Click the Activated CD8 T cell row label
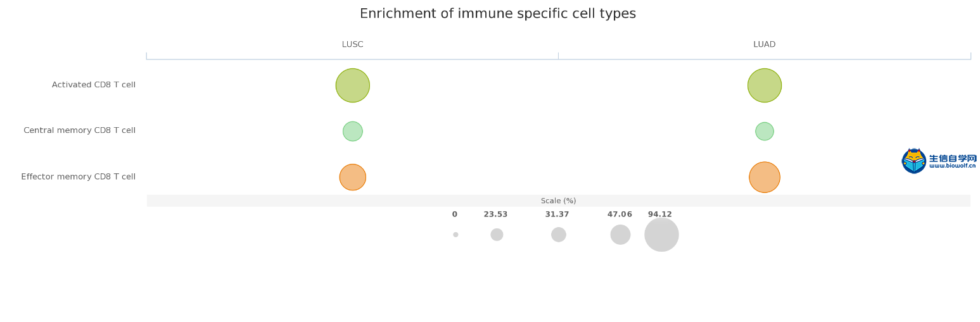Screen dimensions: 980x322 94,85
